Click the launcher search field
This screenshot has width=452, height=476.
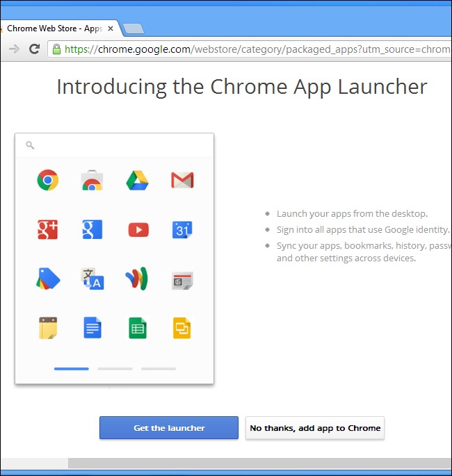(115, 145)
